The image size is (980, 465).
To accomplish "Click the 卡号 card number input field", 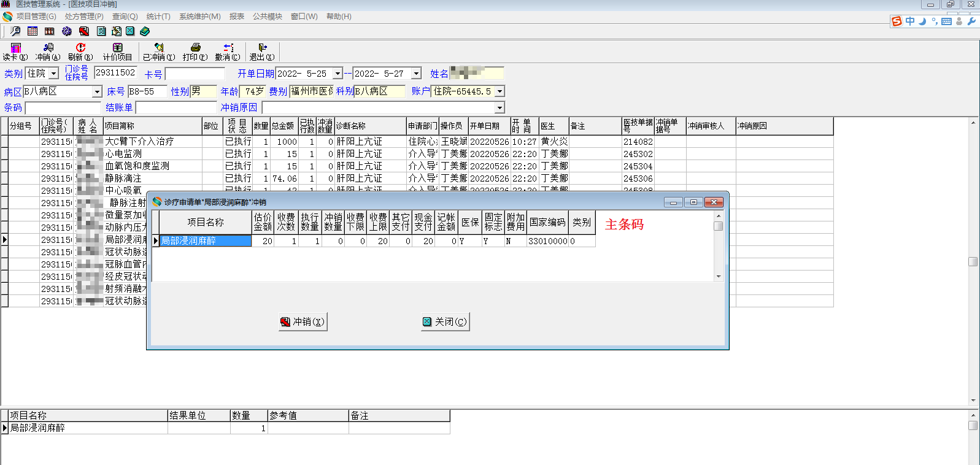I will click(195, 74).
